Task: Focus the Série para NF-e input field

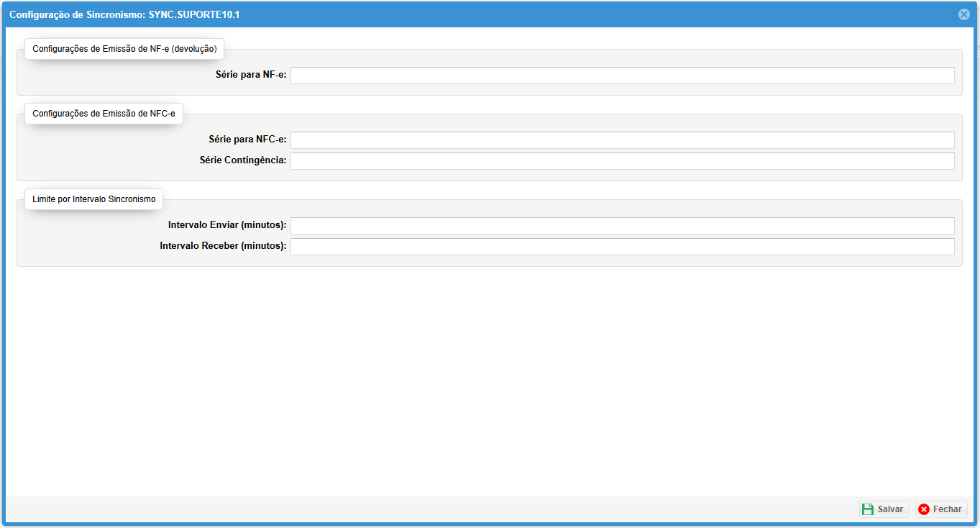Action: pos(622,76)
